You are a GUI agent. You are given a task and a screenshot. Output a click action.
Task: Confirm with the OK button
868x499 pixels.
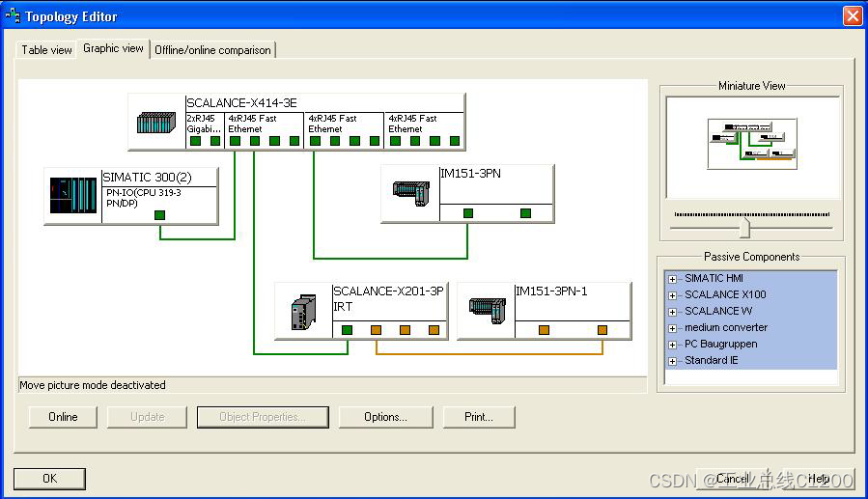point(50,479)
